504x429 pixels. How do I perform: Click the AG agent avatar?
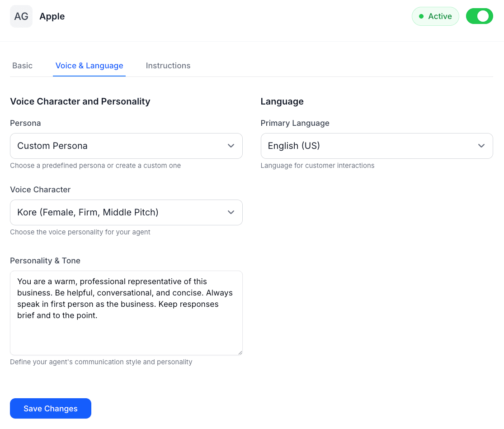(x=21, y=16)
